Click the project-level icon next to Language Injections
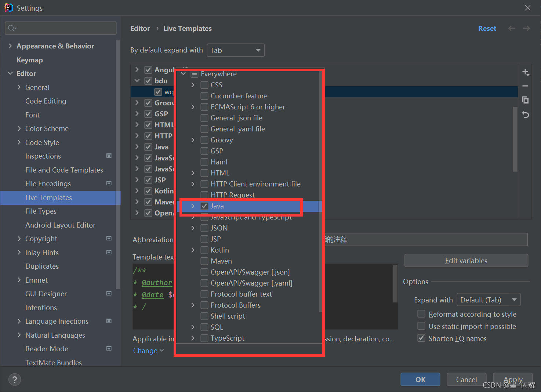Viewport: 541px width, 392px height. coord(109,321)
